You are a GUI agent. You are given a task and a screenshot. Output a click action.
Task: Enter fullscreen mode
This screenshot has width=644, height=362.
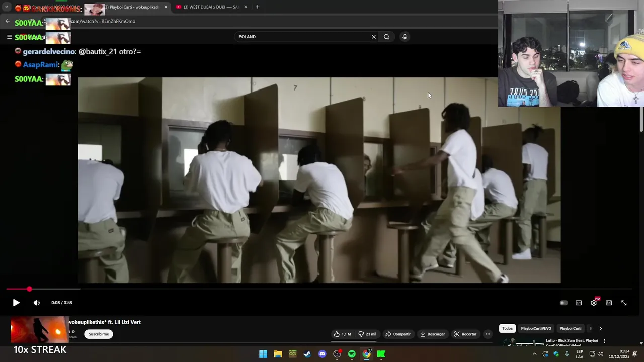(x=624, y=303)
